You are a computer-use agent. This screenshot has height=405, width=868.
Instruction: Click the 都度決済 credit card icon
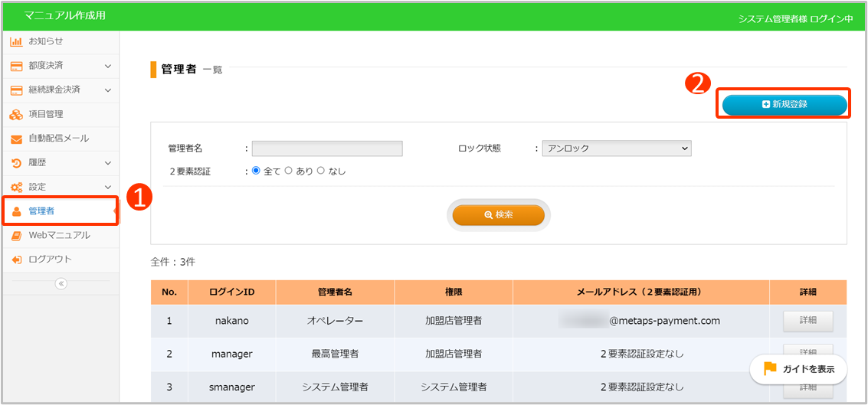tap(16, 66)
